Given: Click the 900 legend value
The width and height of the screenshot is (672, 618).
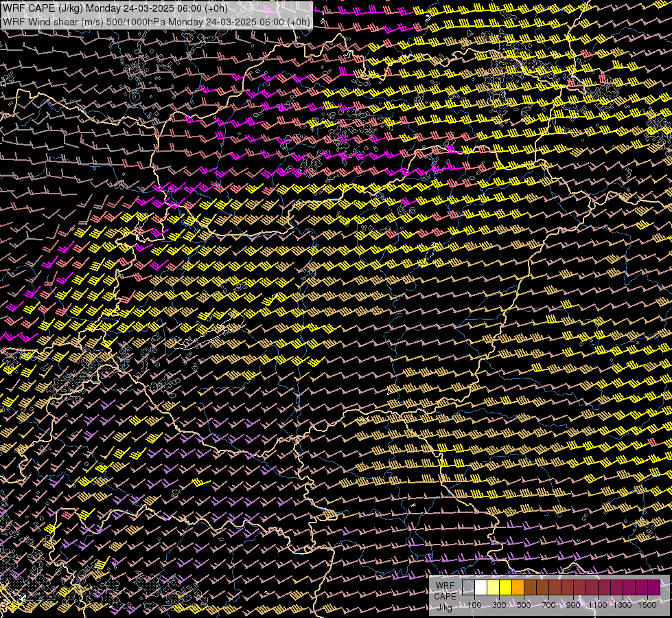Looking at the screenshot, I should 573,605.
